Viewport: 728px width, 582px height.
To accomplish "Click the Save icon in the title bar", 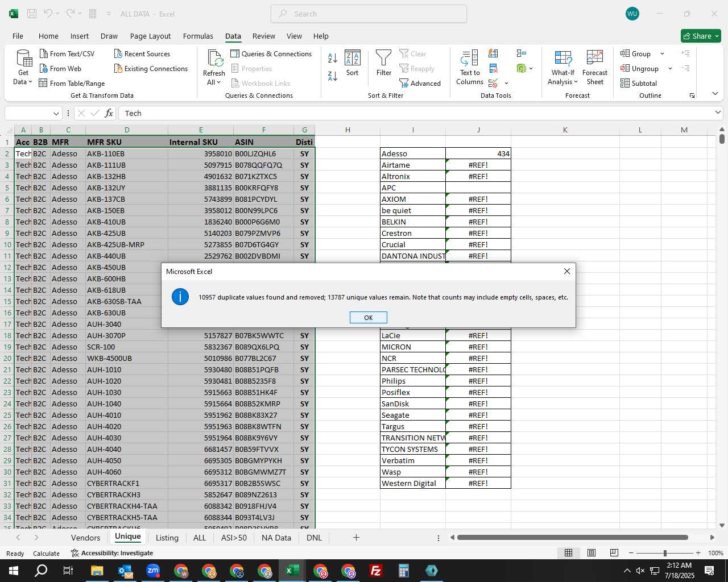I will point(32,14).
